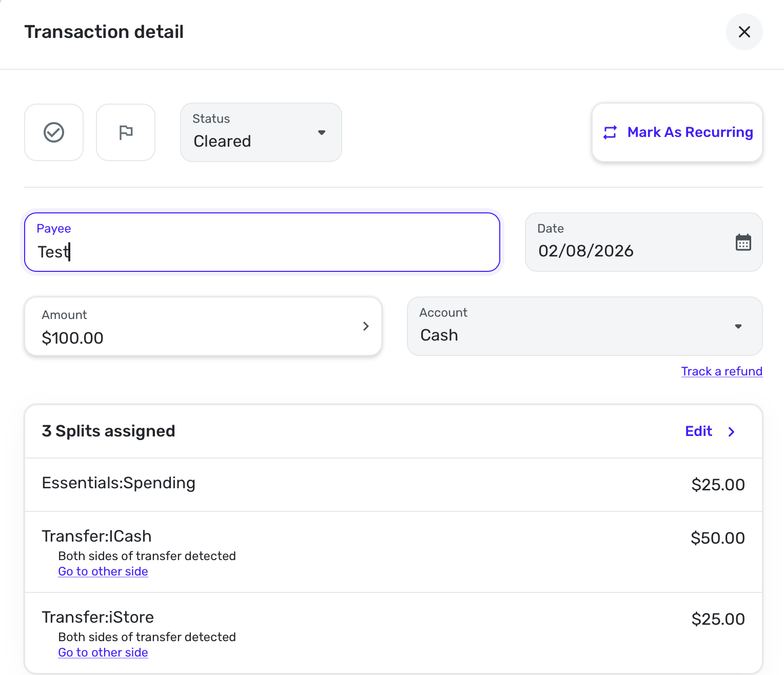Viewport: 784px width, 675px height.
Task: Click the Track a refund link
Action: pos(721,371)
